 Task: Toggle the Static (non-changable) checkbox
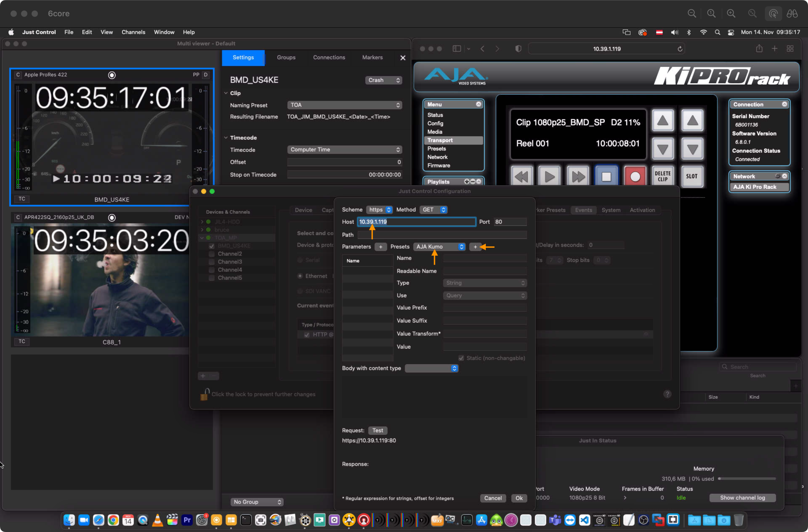tap(461, 358)
